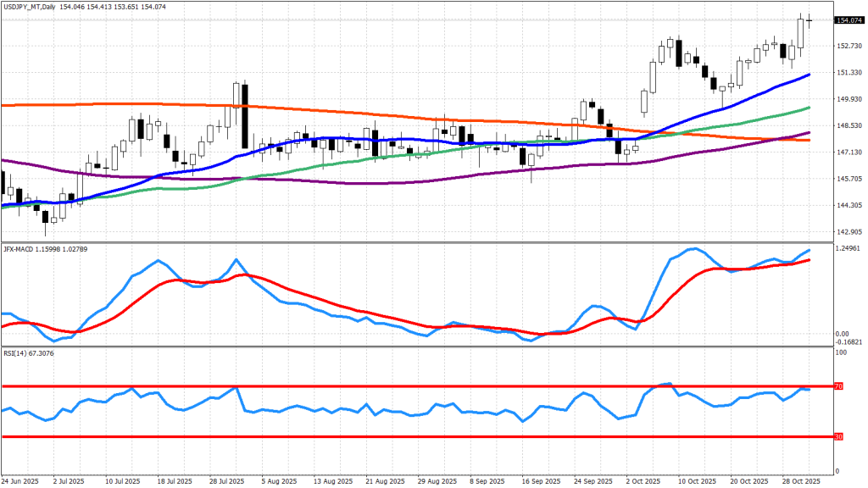Click the MACD 1.24961 scale value

pos(849,248)
